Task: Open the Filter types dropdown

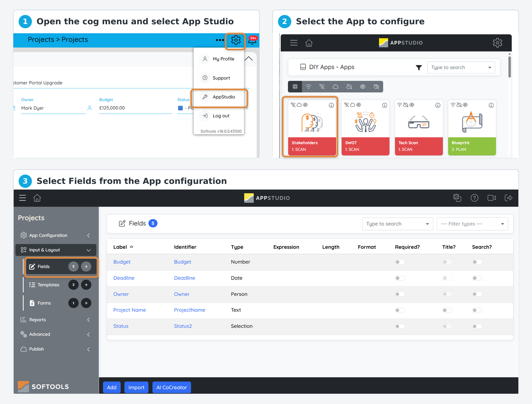Action: click(472, 224)
